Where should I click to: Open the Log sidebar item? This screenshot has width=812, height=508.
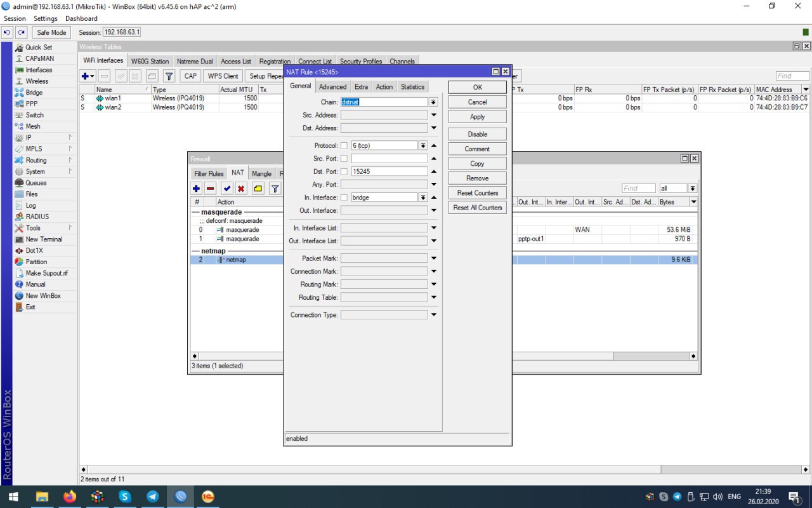pos(30,205)
